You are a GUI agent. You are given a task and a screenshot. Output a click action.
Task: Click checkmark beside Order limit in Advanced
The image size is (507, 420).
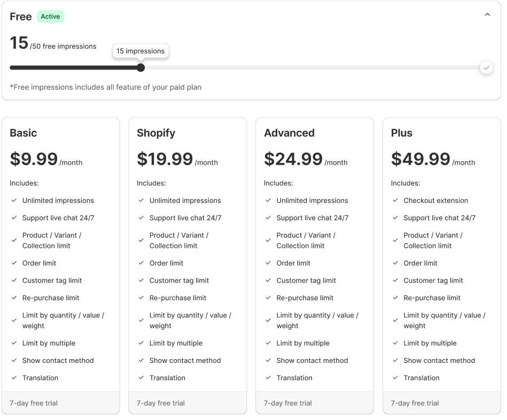point(268,263)
